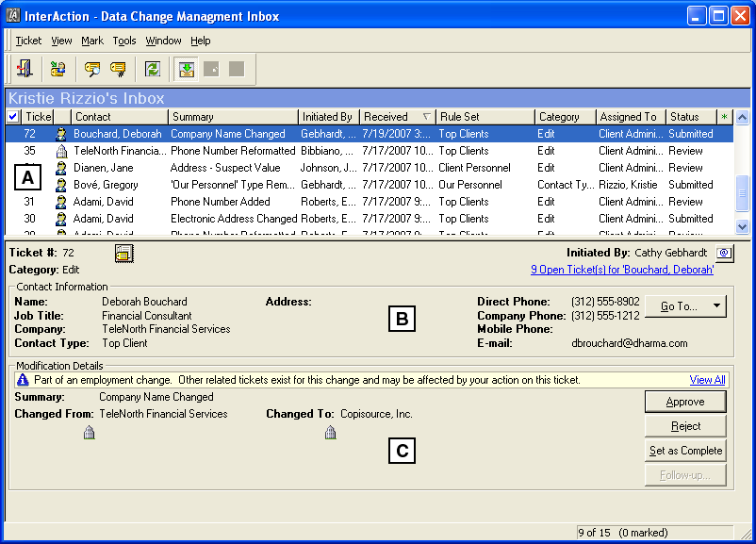Select the ticket processing toolbar icon
The image size is (756, 544).
pos(57,68)
